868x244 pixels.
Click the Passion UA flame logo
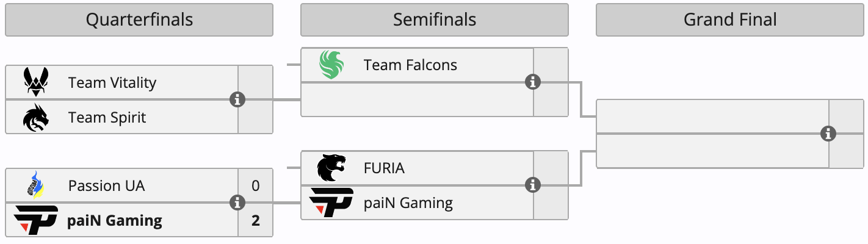(36, 185)
